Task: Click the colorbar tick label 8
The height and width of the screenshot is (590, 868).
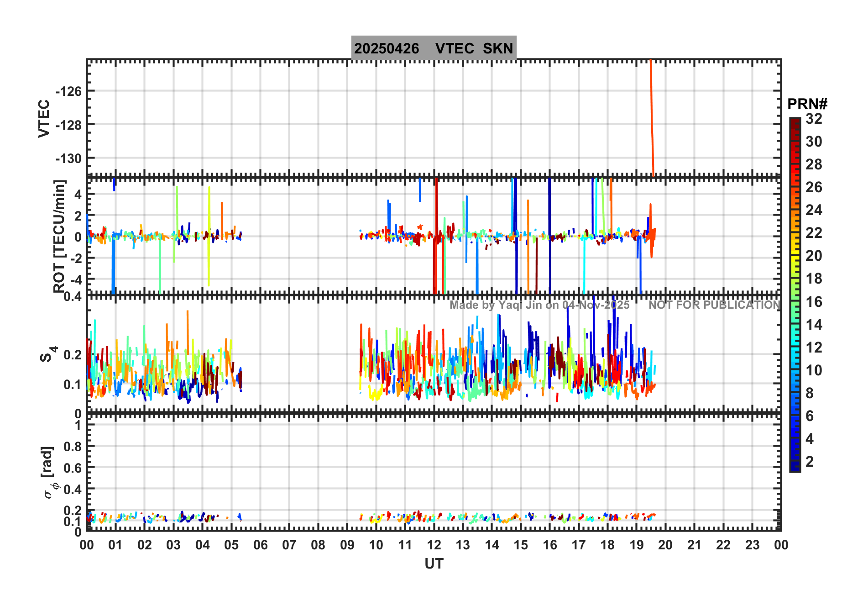Action: point(810,393)
